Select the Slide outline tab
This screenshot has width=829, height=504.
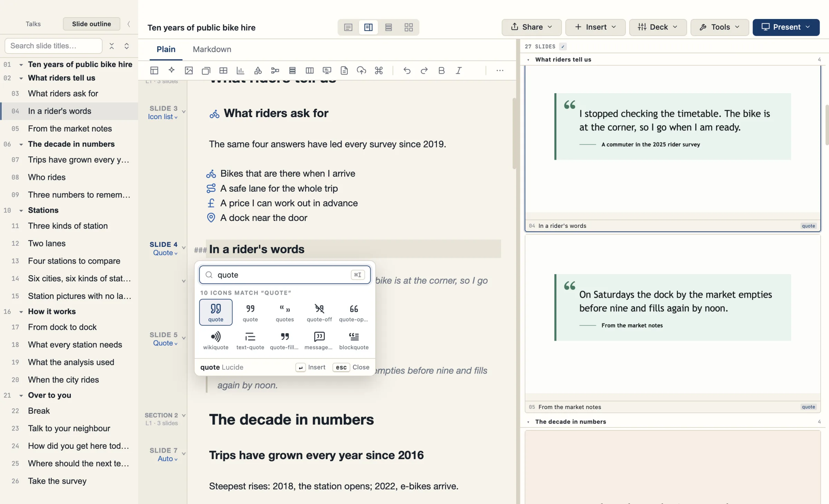(92, 24)
